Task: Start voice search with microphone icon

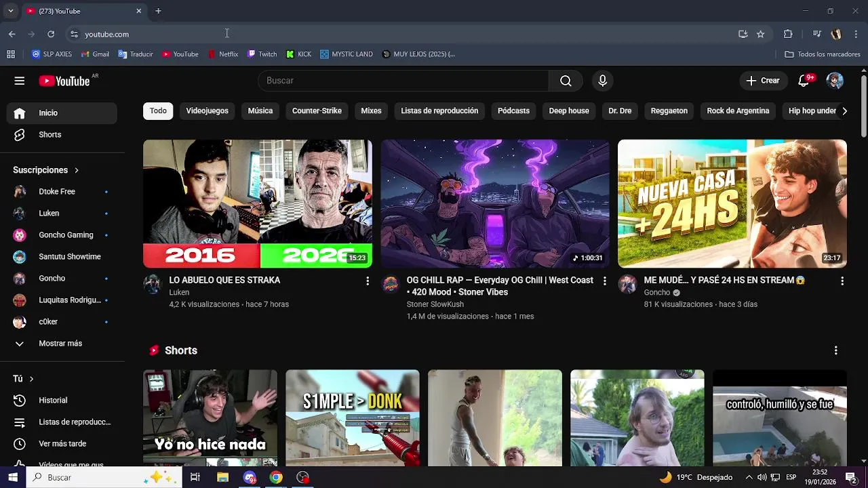Action: [x=602, y=81]
